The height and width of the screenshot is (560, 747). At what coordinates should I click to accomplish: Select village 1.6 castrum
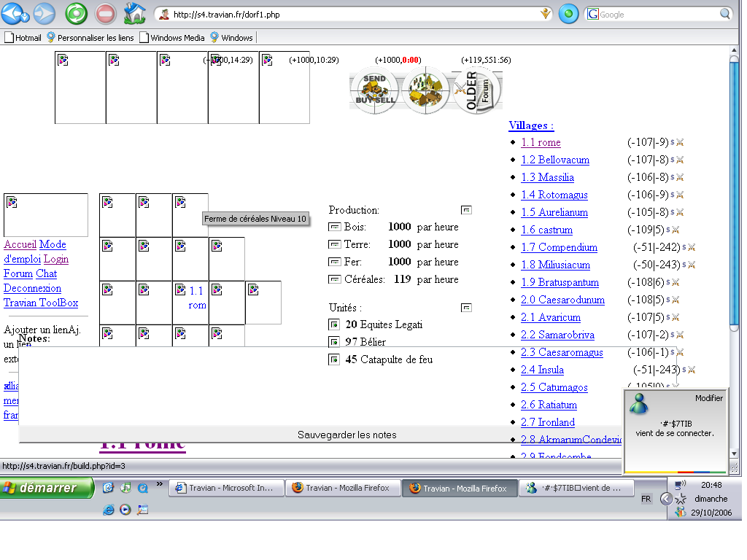[x=547, y=230]
